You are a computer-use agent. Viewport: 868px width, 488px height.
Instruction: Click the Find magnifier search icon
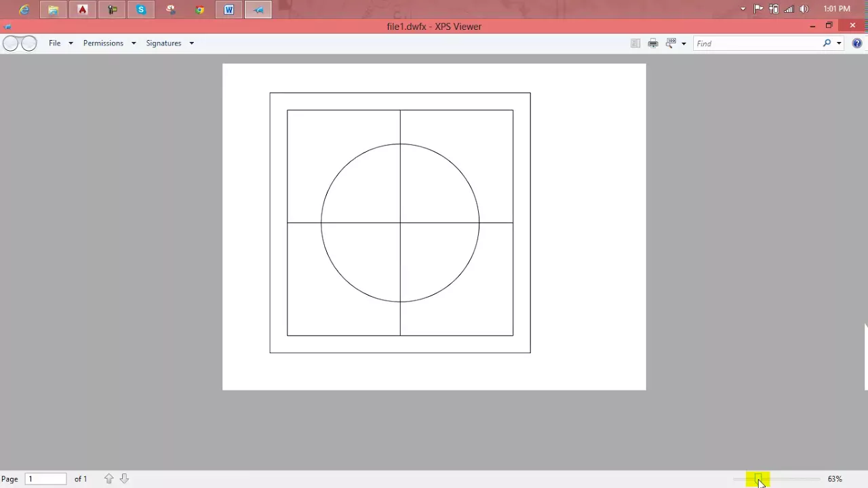[827, 43]
